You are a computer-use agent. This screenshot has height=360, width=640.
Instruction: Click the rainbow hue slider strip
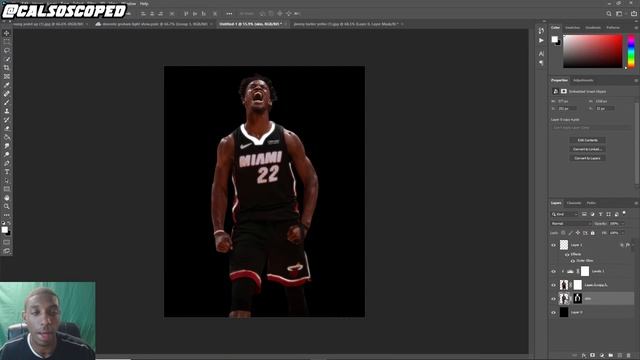tap(631, 51)
